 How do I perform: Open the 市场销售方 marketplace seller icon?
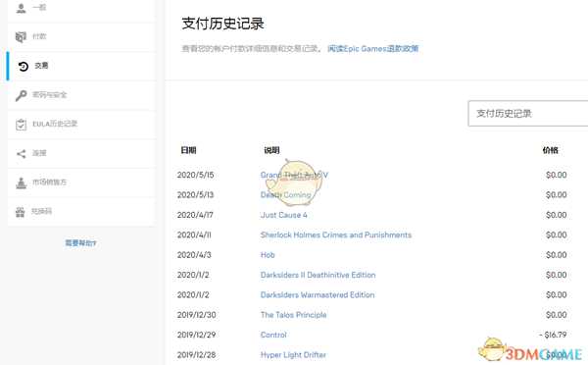point(21,182)
